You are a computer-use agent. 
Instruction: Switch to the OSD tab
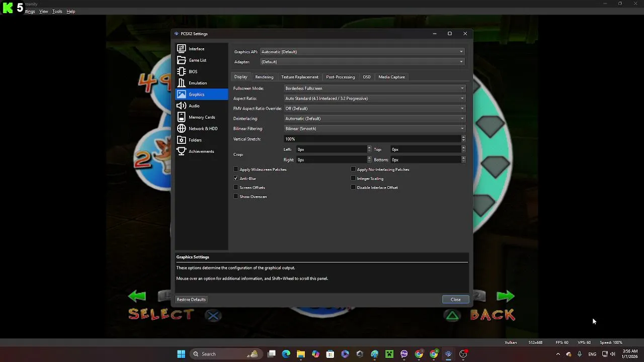click(367, 77)
